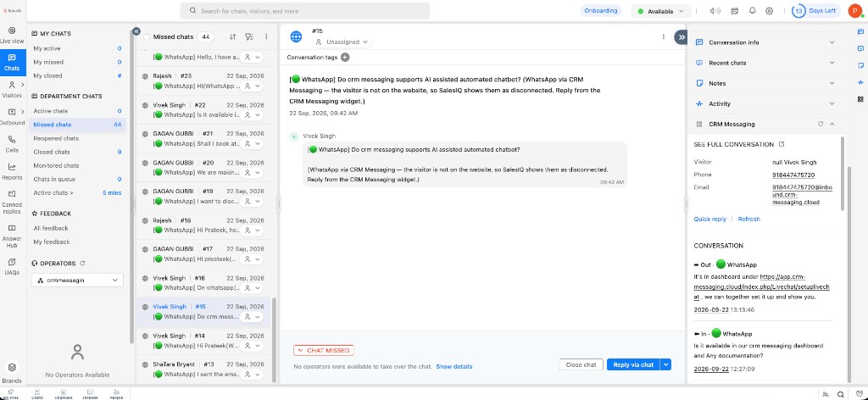Open chat #15 more options menu
This screenshot has height=400, width=868.
pos(663,36)
